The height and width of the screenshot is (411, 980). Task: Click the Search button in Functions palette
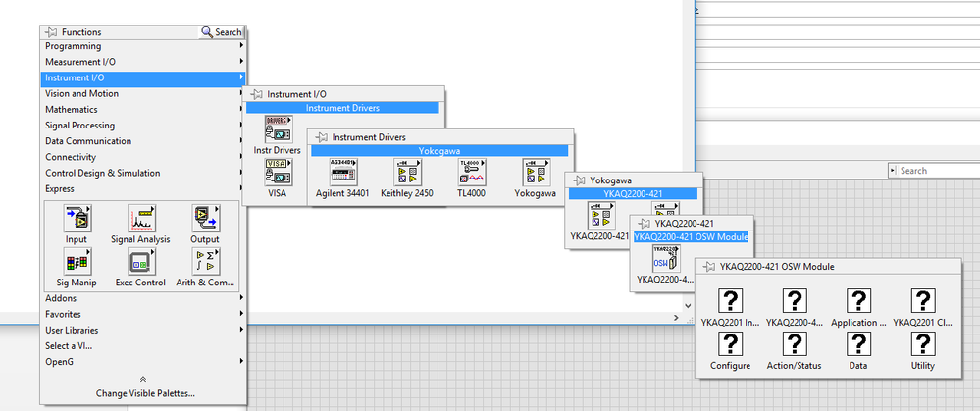click(222, 31)
